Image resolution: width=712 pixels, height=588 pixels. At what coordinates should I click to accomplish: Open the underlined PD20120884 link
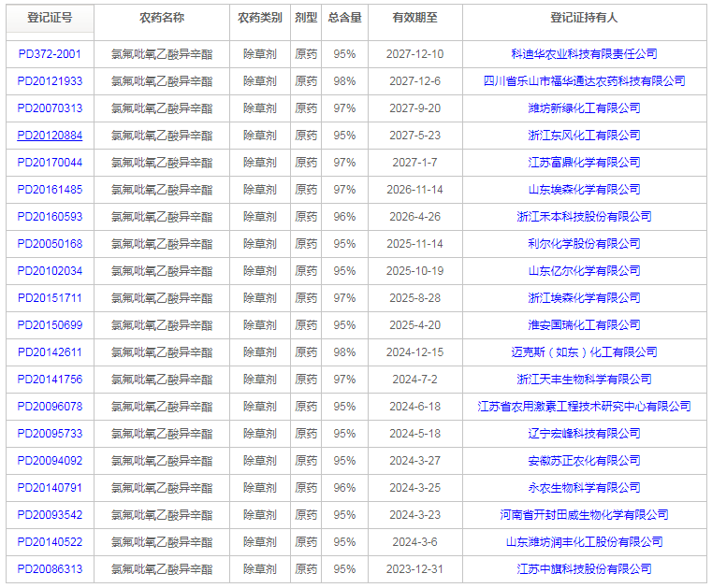point(50,136)
